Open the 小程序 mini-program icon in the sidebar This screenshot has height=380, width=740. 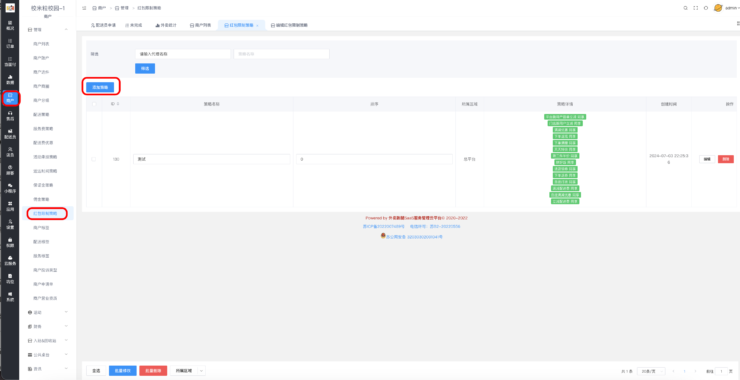tap(10, 188)
